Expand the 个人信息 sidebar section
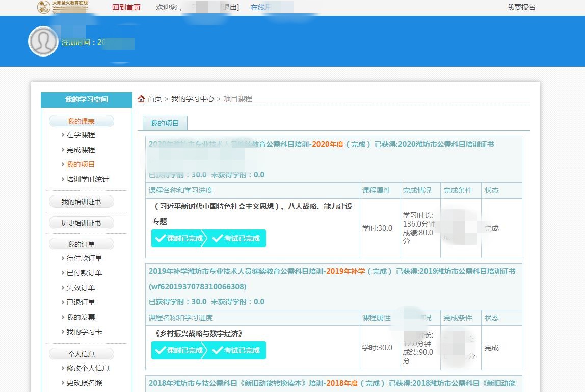Image resolution: width=585 pixels, height=392 pixels. tap(81, 354)
